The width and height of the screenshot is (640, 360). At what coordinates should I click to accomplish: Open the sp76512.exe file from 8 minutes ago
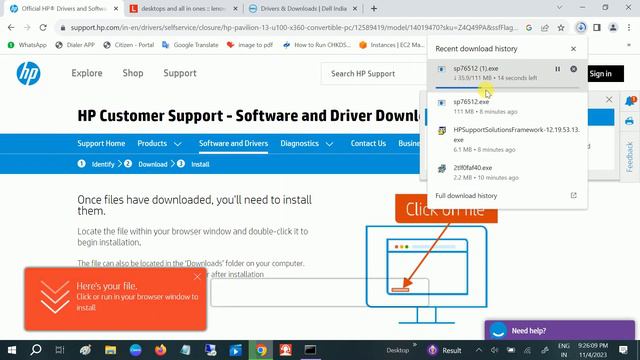point(506,106)
